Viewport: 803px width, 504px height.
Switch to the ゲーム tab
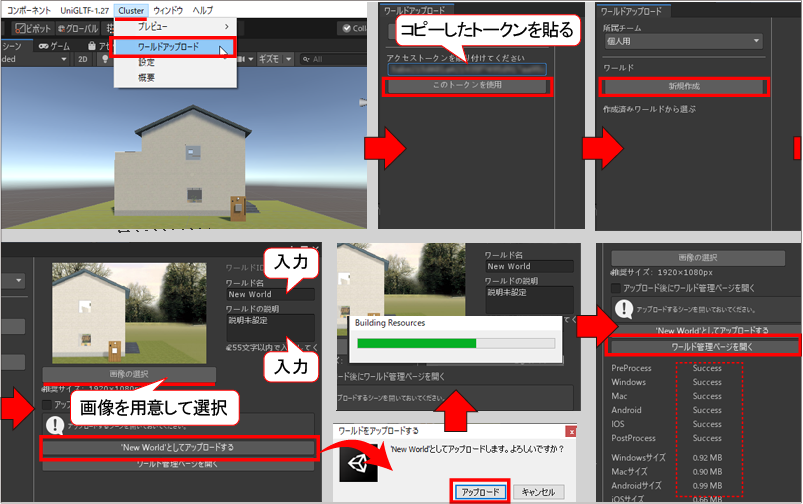coord(53,45)
